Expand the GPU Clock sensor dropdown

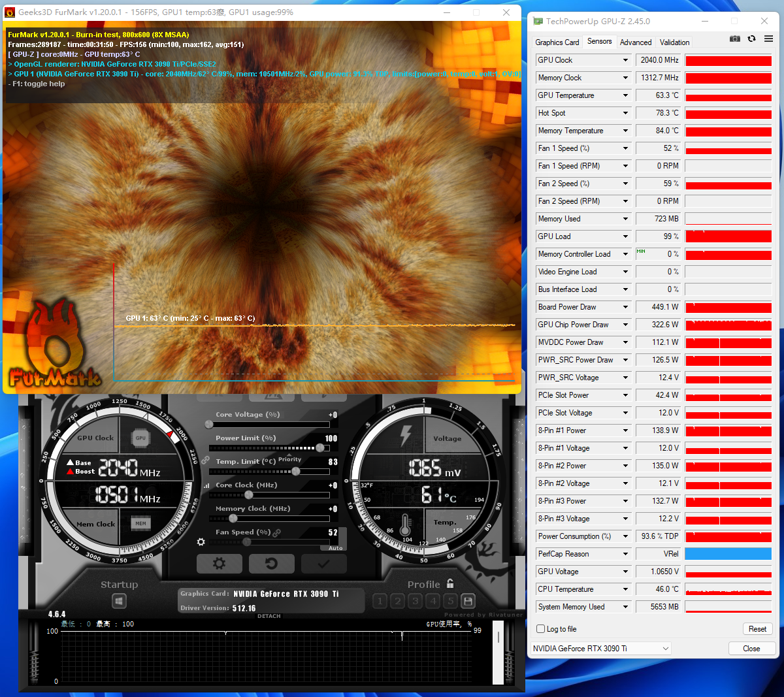625,60
